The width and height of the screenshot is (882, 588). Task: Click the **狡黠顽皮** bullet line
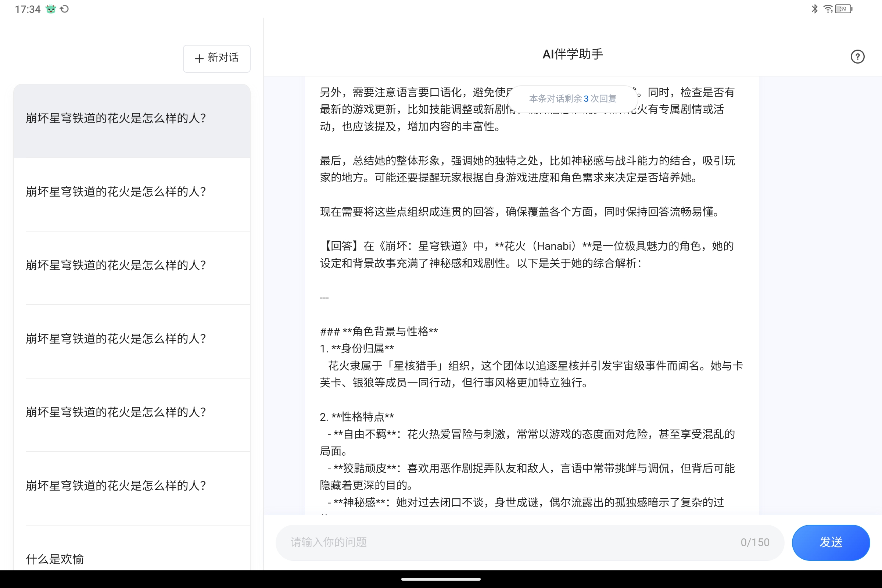527,477
